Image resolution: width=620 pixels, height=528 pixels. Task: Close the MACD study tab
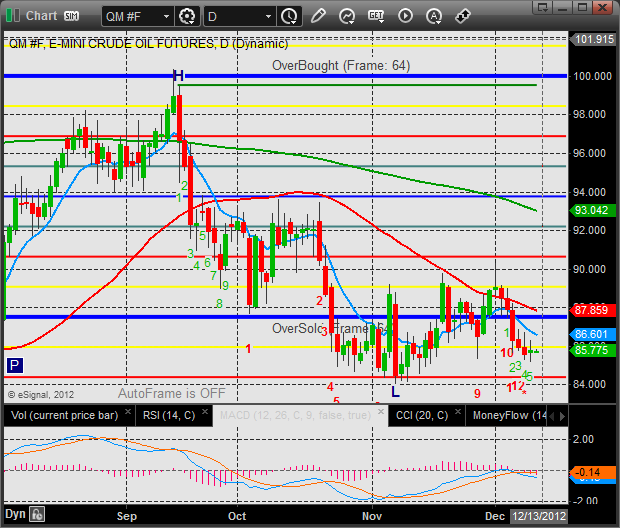coord(381,411)
